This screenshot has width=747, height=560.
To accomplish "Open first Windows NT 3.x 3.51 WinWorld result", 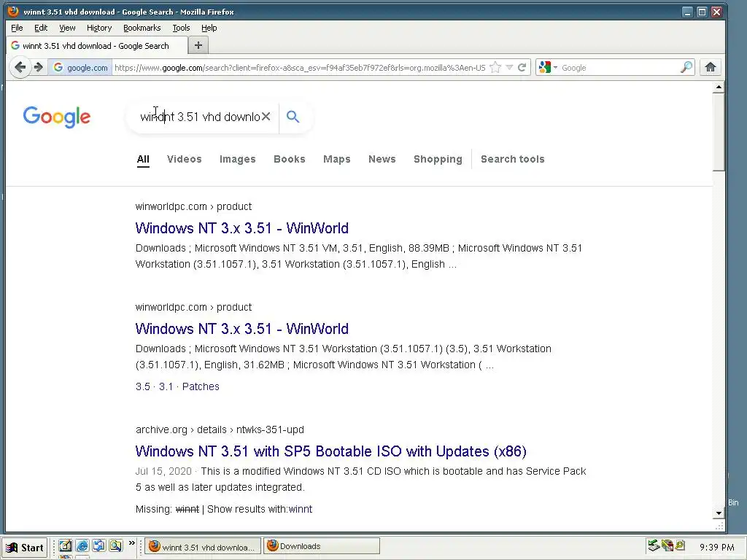I will tap(242, 228).
